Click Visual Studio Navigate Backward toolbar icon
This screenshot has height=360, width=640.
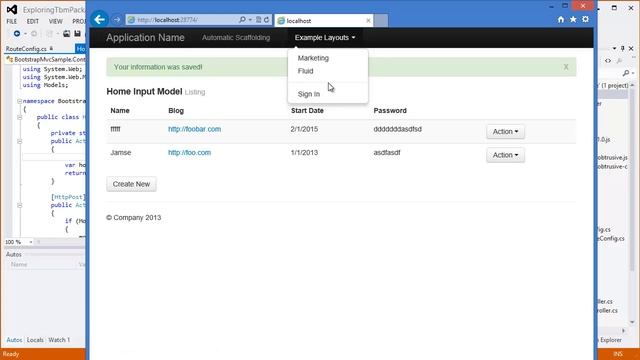pos(17,33)
